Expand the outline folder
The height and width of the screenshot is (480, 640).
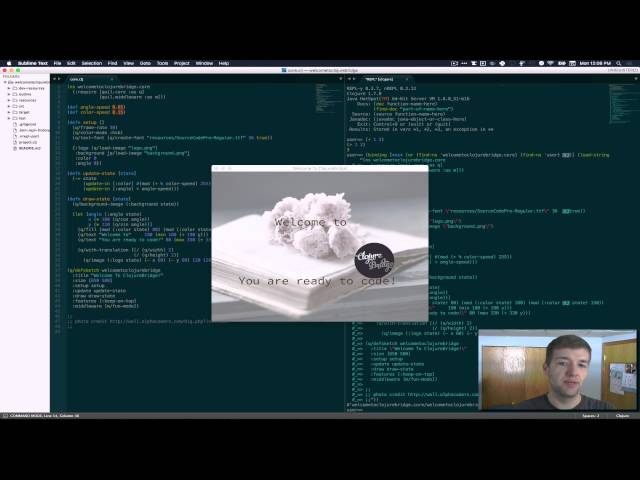point(9,94)
